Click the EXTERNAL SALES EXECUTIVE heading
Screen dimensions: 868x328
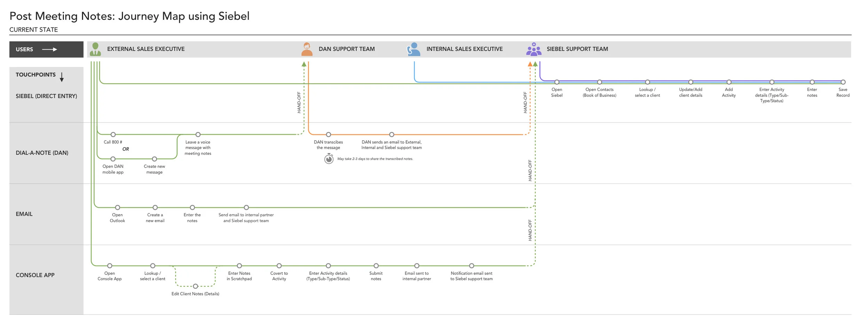pos(146,49)
